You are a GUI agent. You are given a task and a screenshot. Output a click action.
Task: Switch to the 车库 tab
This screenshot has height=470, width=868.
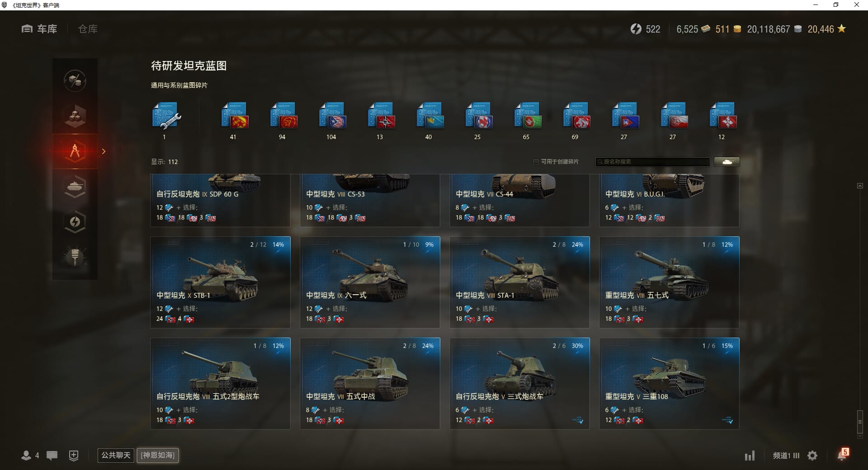click(39, 29)
